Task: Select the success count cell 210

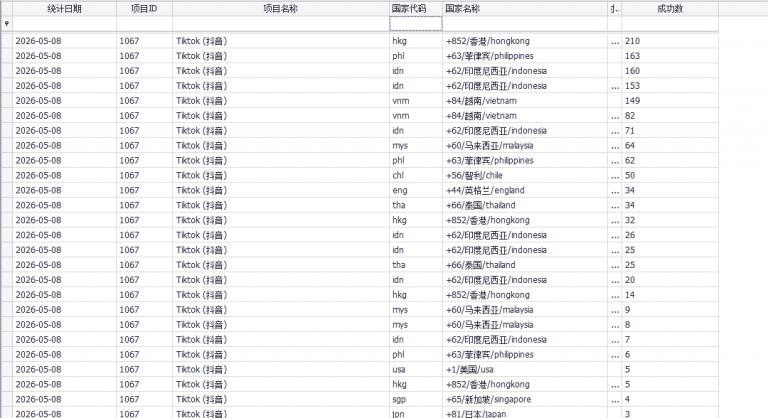Action: (x=670, y=41)
